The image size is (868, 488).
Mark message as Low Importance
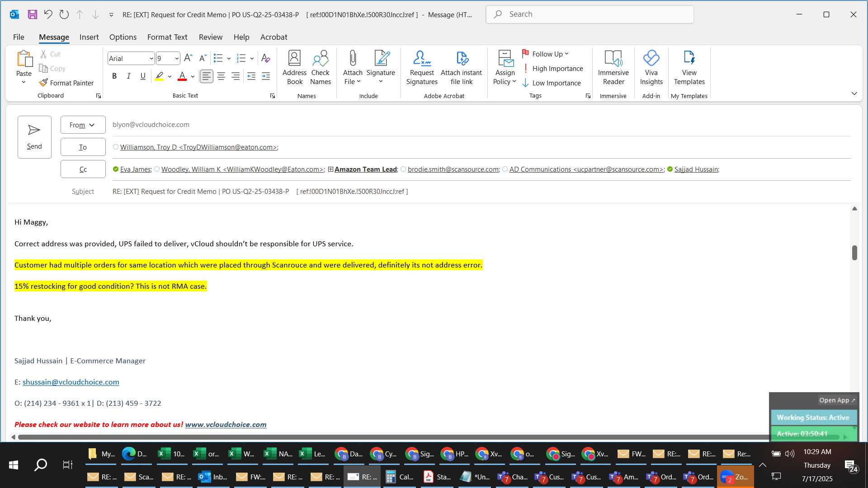coord(552,83)
